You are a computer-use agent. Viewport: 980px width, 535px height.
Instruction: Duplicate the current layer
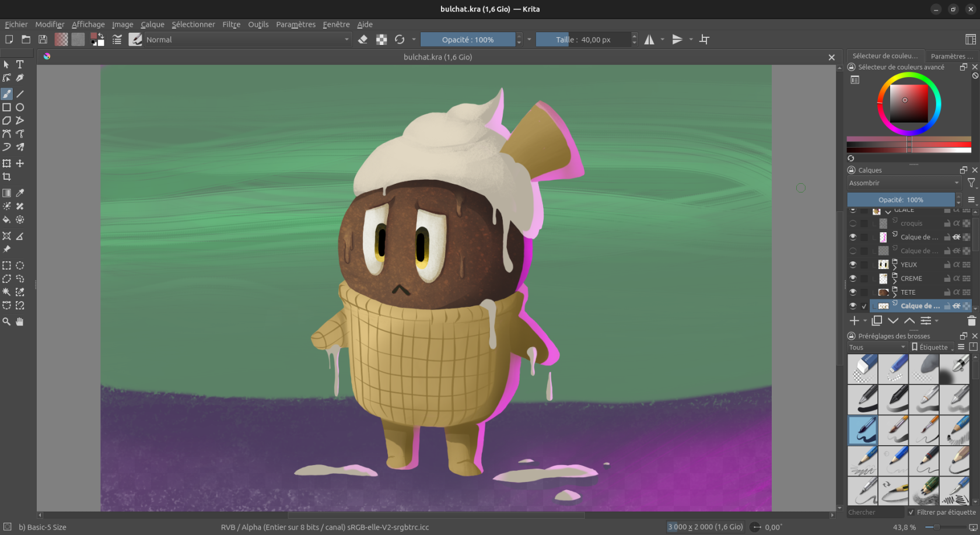pos(877,321)
